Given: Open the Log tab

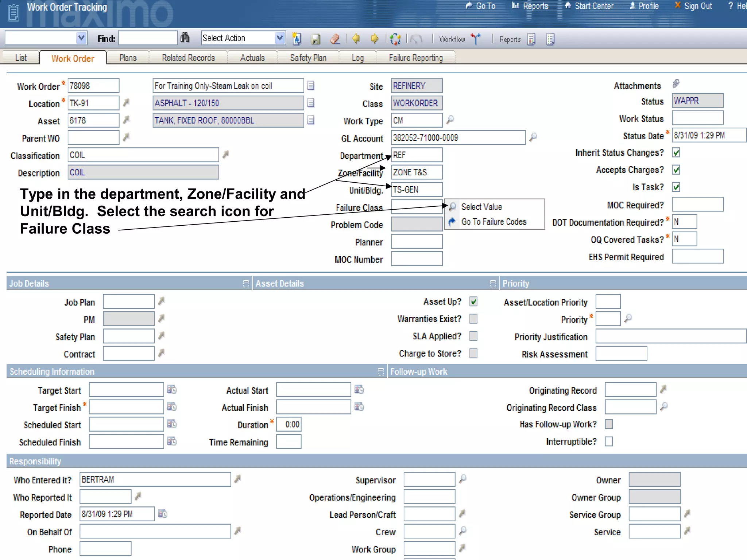Looking at the screenshot, I should [357, 58].
